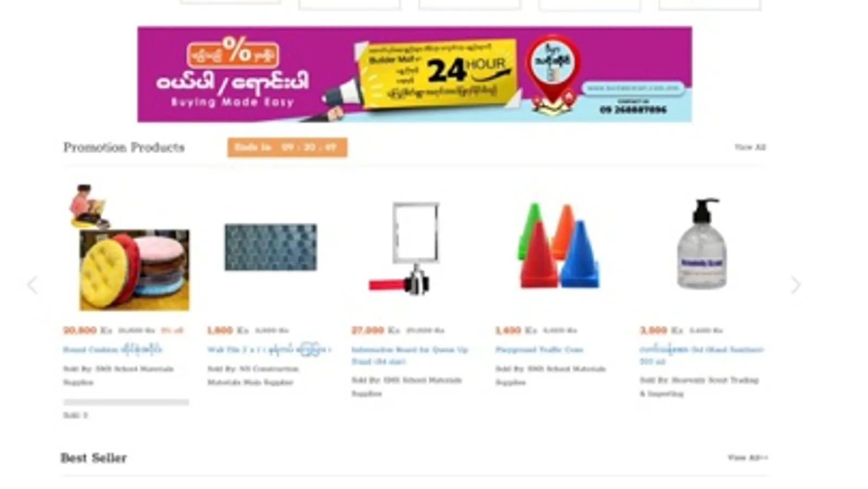Click View All for Best Seller
This screenshot has width=868, height=489.
(x=747, y=458)
